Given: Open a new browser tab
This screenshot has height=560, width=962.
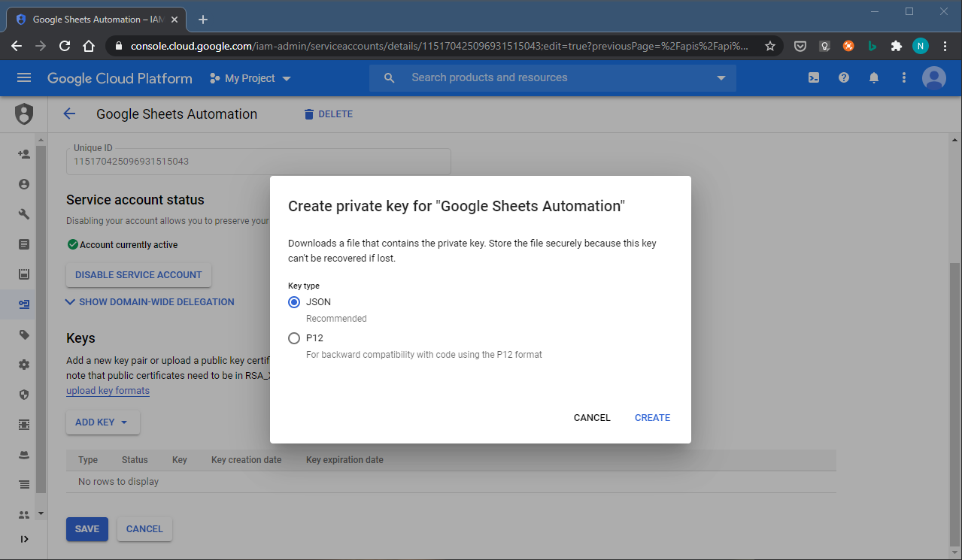Looking at the screenshot, I should point(203,20).
